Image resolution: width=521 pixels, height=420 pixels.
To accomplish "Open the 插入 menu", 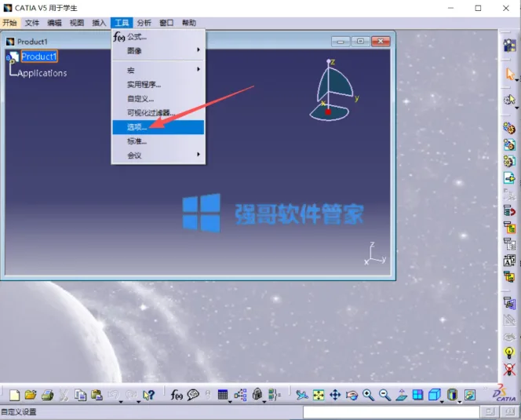I will coord(99,23).
